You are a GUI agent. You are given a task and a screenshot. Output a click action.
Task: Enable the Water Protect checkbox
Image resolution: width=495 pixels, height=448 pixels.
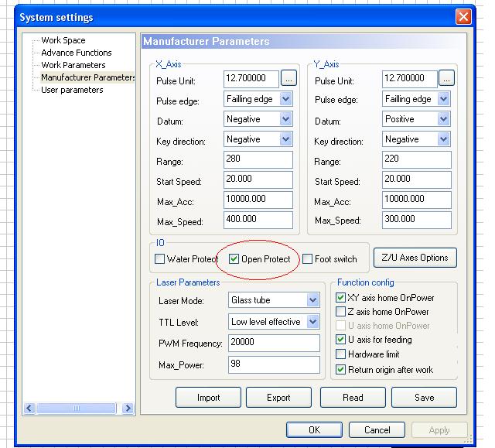click(x=160, y=259)
